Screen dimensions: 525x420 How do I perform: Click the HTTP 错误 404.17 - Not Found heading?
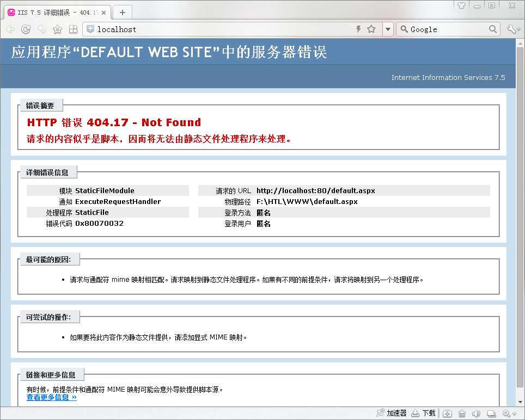[114, 122]
